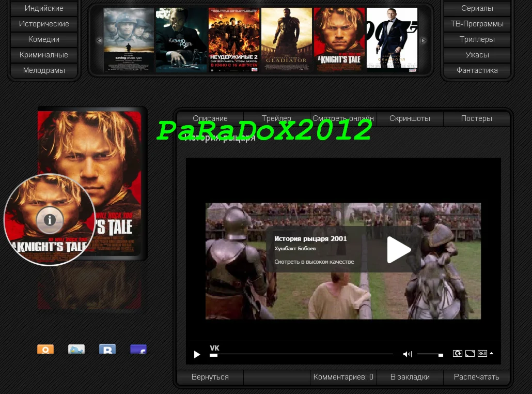Open the Исторические genre category
532x394 pixels.
pyautogui.click(x=44, y=24)
